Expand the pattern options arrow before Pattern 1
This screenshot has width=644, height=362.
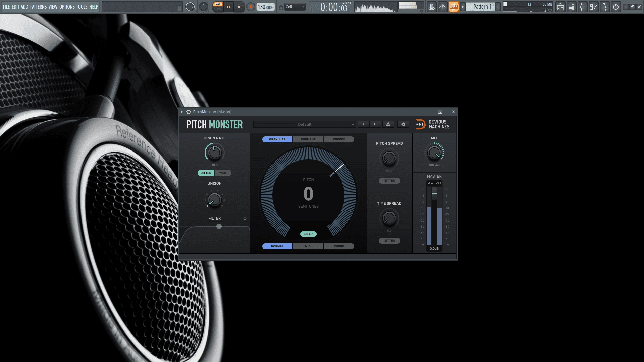(x=463, y=7)
